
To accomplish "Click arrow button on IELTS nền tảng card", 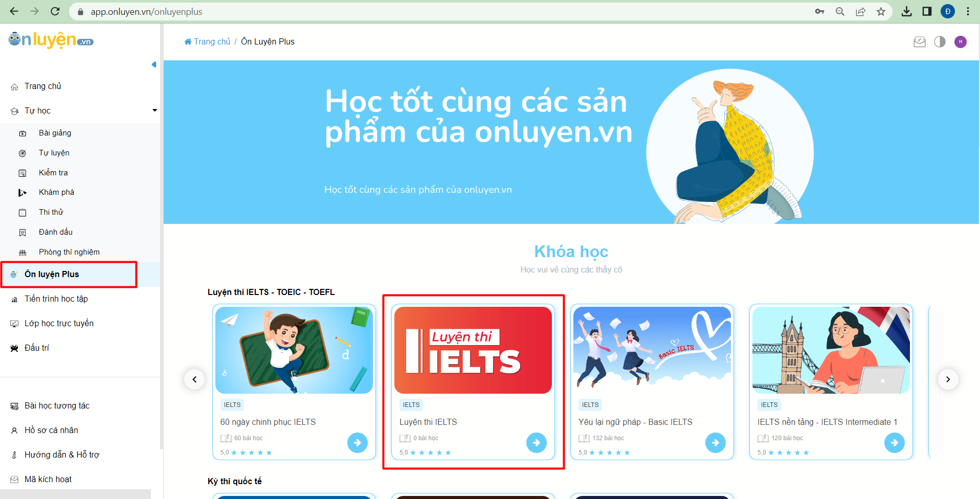I will [x=895, y=443].
